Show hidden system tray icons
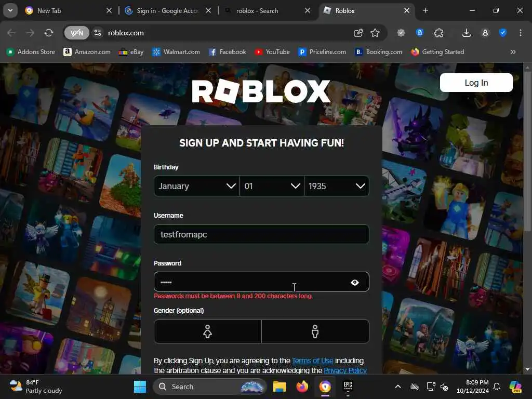532x399 pixels. pos(397,387)
